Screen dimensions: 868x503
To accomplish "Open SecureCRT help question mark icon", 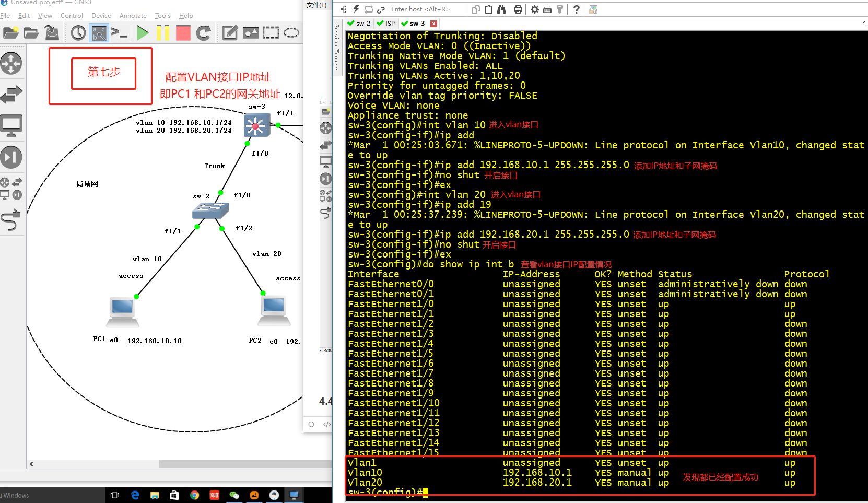I will click(577, 9).
